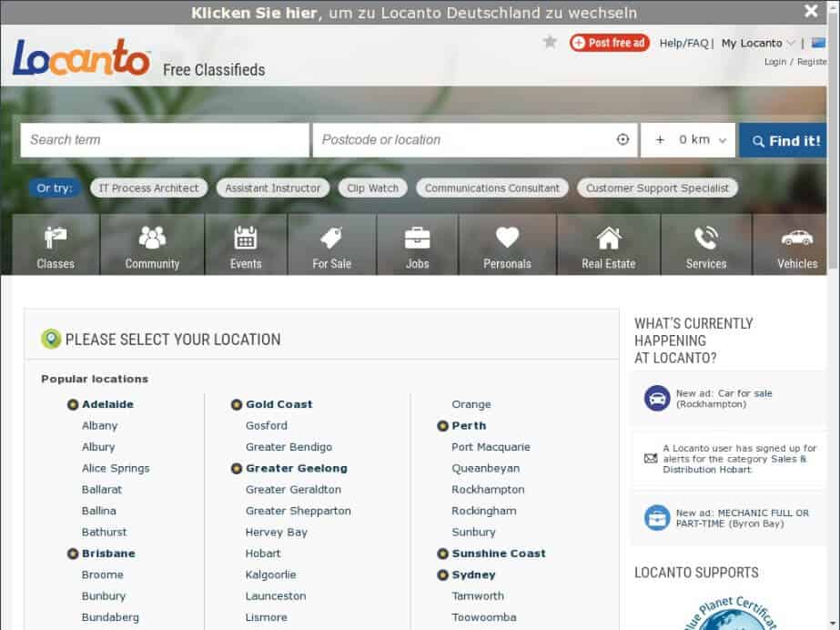
Task: Select Port Macquarie location
Action: [491, 447]
